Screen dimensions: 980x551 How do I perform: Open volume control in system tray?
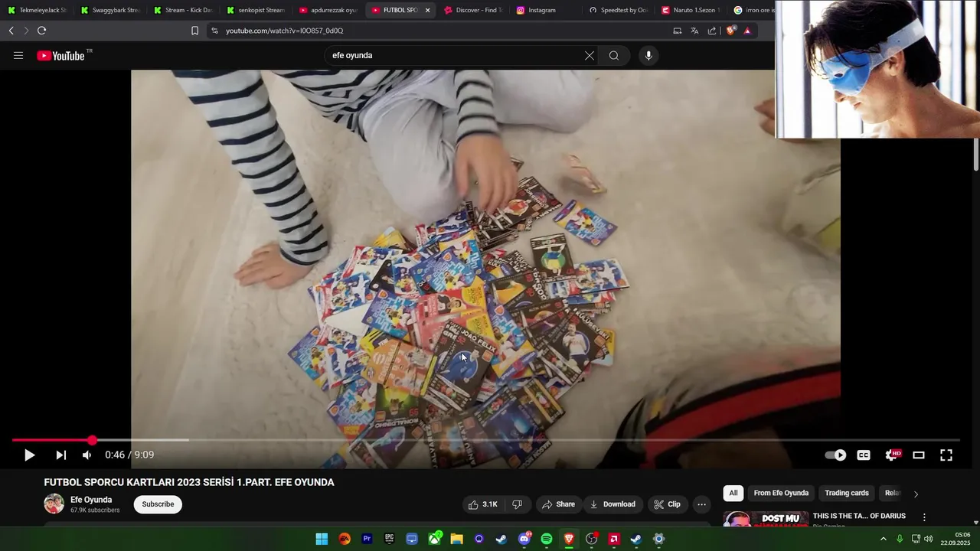click(929, 539)
